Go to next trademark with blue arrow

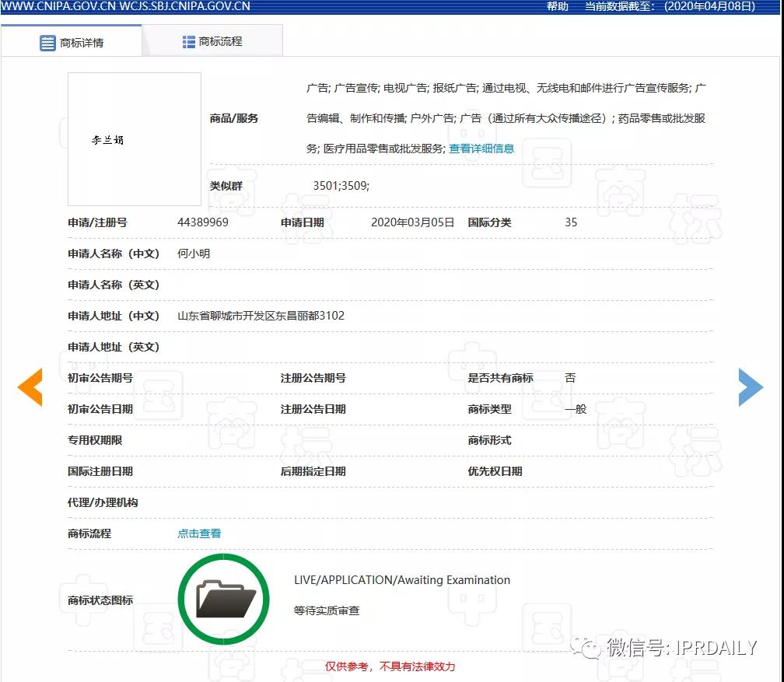click(x=751, y=387)
